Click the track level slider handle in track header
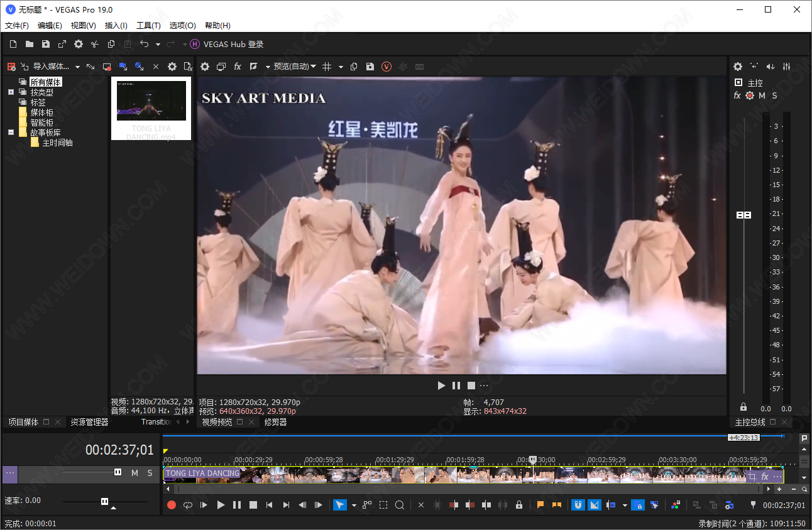 pyautogui.click(x=118, y=472)
